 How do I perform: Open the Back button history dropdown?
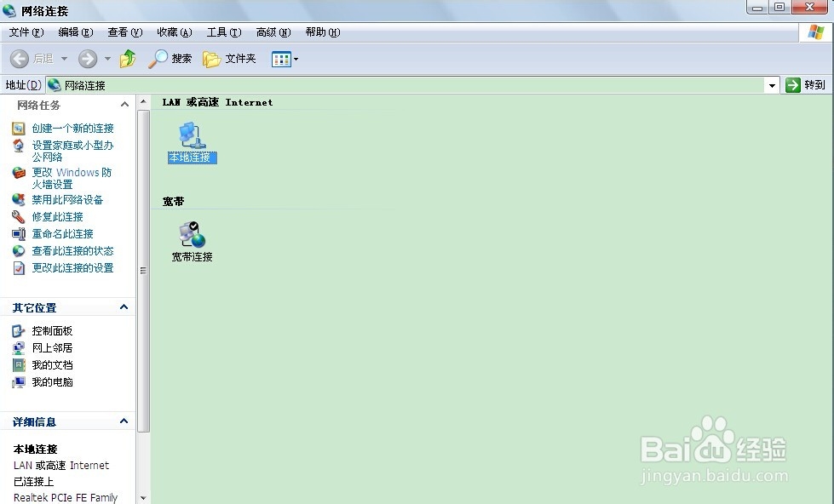tap(64, 59)
